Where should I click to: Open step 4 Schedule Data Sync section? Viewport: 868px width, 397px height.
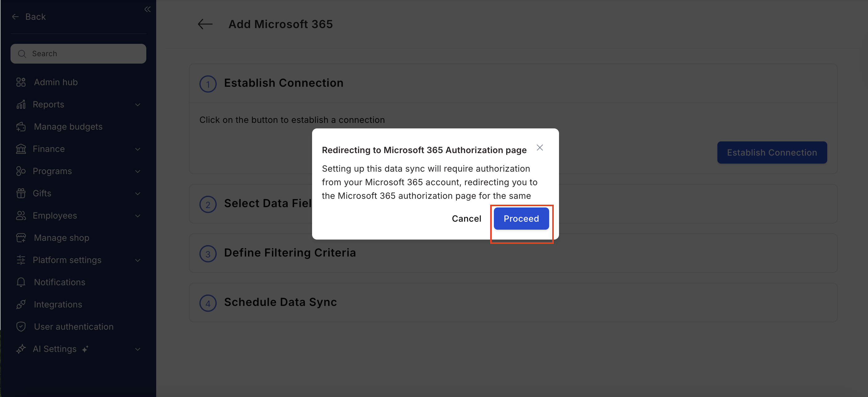[513, 302]
